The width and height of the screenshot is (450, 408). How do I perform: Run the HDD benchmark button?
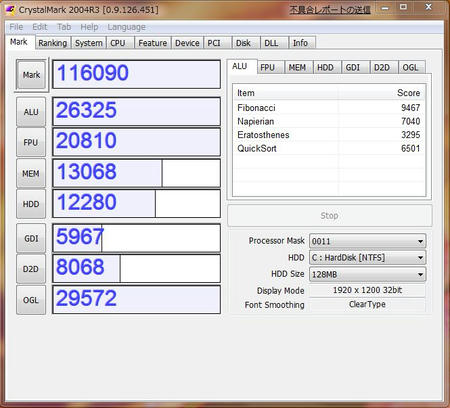(31, 204)
